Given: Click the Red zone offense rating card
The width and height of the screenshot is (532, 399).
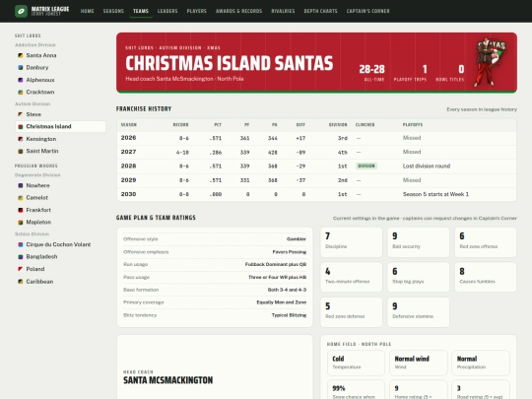Looking at the screenshot, I should [486, 242].
